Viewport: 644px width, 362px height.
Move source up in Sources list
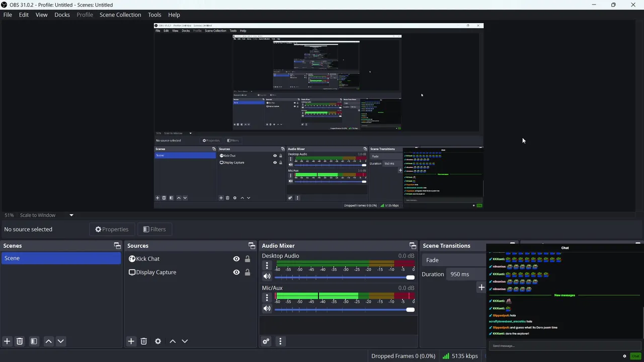(x=173, y=341)
